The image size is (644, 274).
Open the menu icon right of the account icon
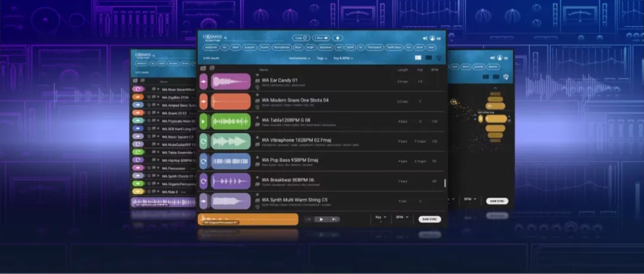point(439,38)
